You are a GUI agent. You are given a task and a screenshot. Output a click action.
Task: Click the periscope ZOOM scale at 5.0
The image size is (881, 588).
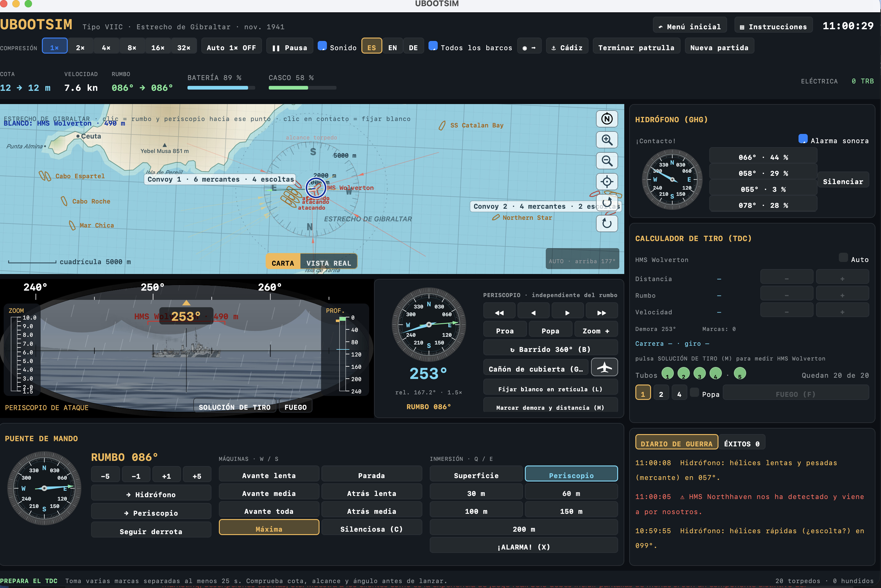pos(28,361)
